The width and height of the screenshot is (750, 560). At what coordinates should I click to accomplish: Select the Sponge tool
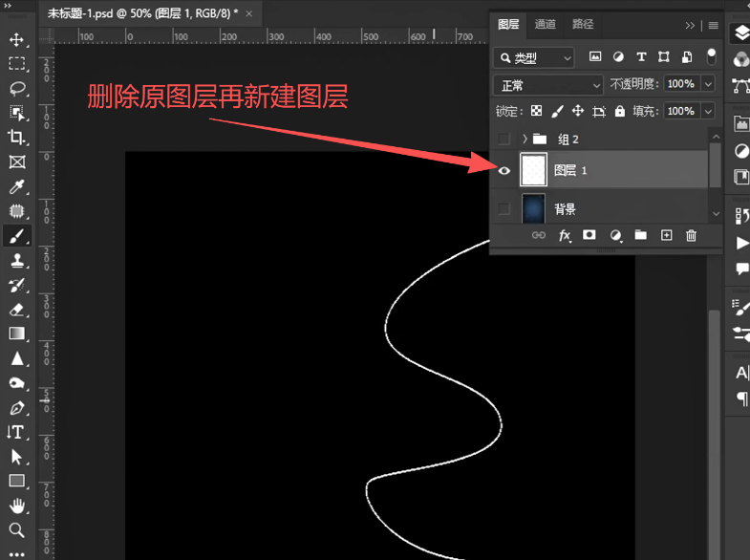click(17, 383)
